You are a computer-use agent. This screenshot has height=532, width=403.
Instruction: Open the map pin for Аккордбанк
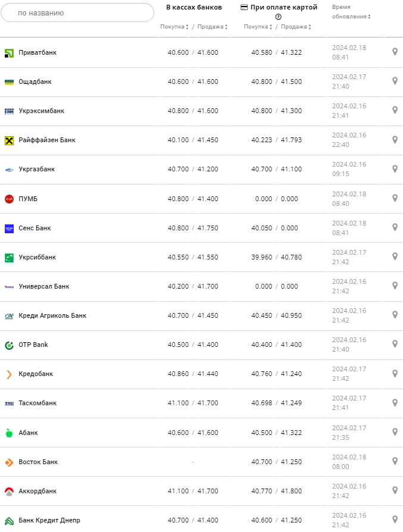click(395, 490)
